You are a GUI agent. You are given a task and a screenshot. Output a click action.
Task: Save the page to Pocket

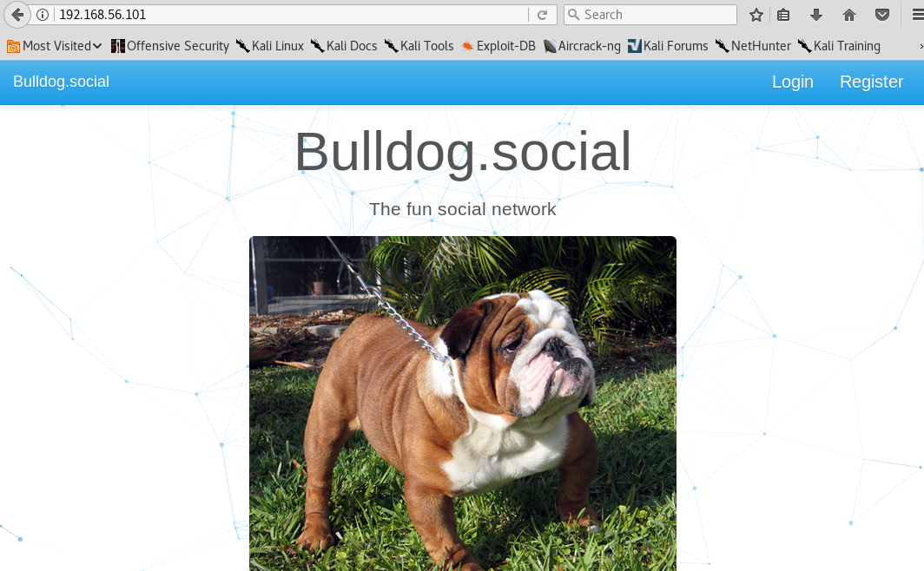pos(882,15)
